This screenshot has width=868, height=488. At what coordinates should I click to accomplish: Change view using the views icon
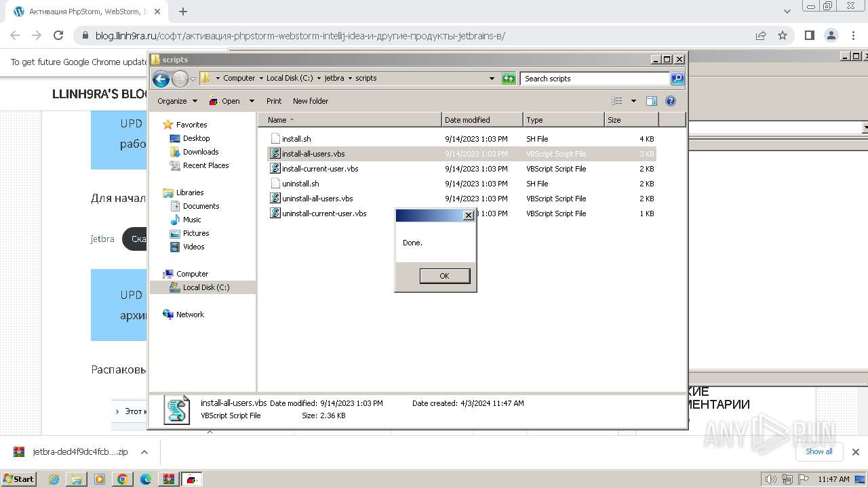click(617, 101)
